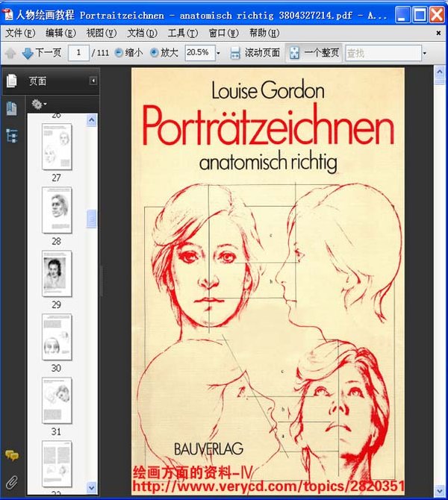Click the thumbnail panel scroll down arrow
This screenshot has width=448, height=500.
92,487
